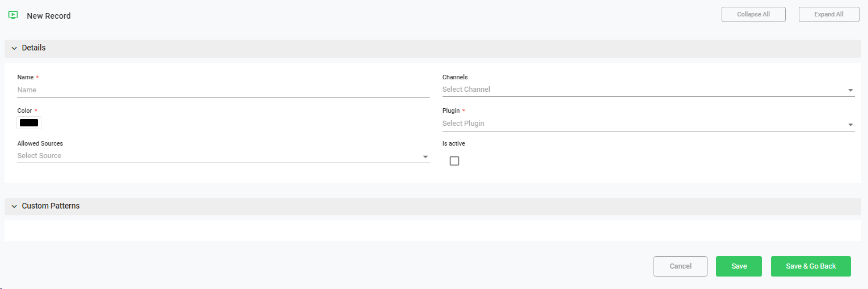
Task: Click the New Record page title
Action: coord(49,16)
